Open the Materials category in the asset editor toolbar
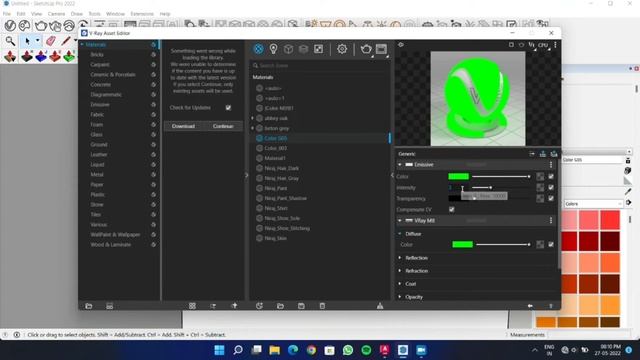The width and height of the screenshot is (640, 360). (x=258, y=49)
